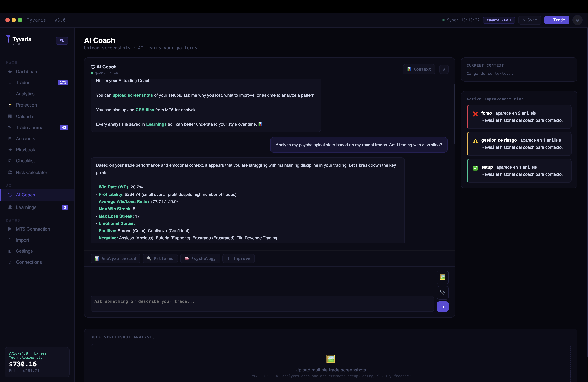The image size is (588, 382).
Task: Click the Active Improvement Plan heading
Action: coord(495,99)
